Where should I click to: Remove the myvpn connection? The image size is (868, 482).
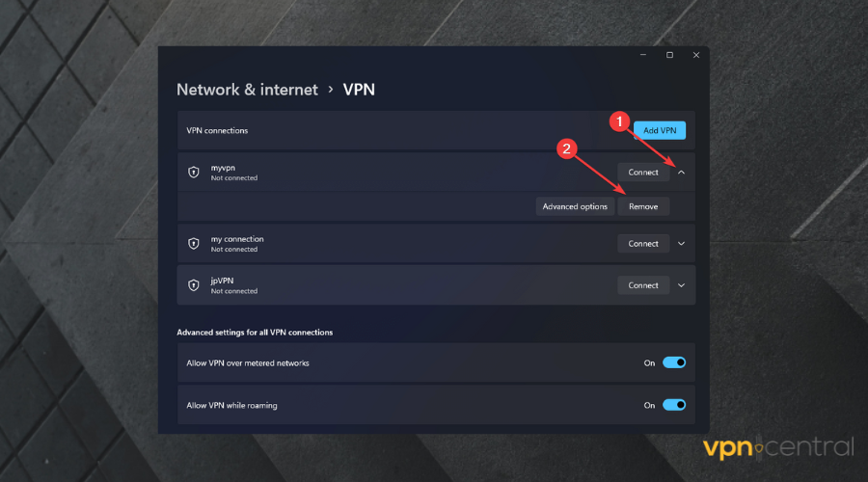[x=643, y=206]
